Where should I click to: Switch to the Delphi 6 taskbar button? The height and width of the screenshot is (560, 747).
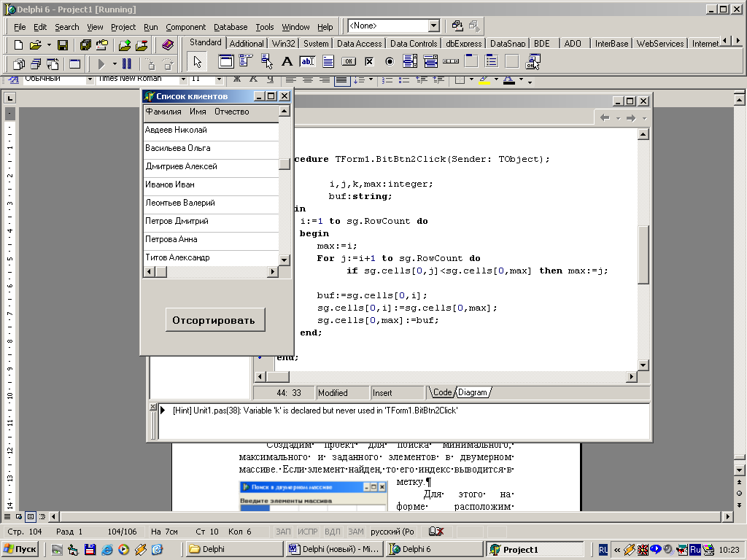pyautogui.click(x=435, y=549)
